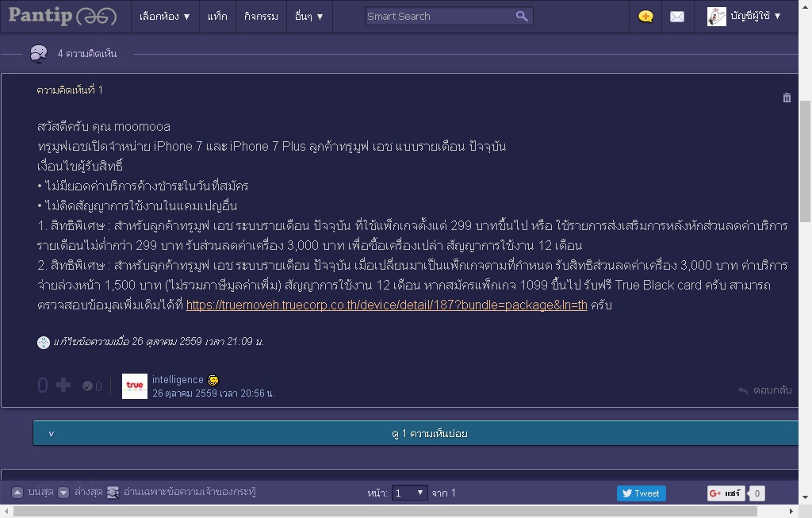Click the vertical scrollbar thumb
This screenshot has width=812, height=518.
806,161
